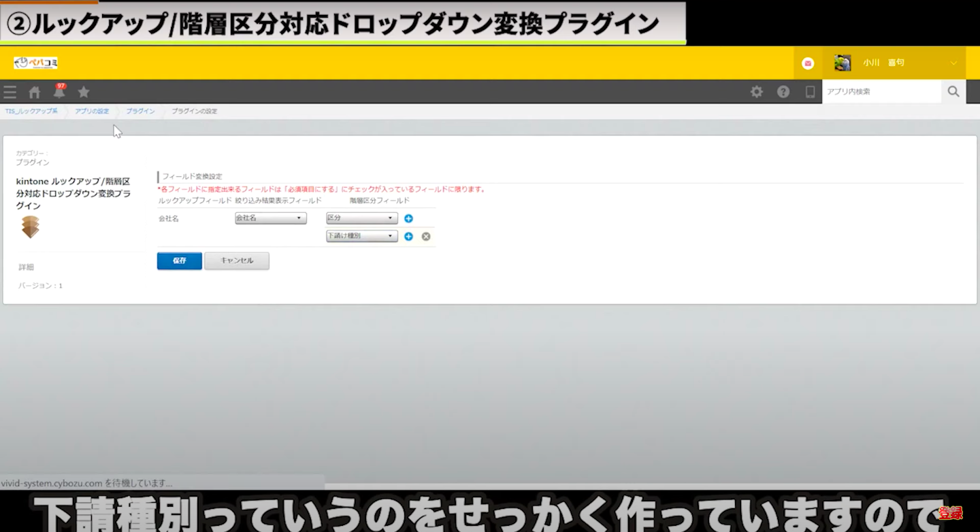Click the mail icon in yellow header

tap(808, 63)
